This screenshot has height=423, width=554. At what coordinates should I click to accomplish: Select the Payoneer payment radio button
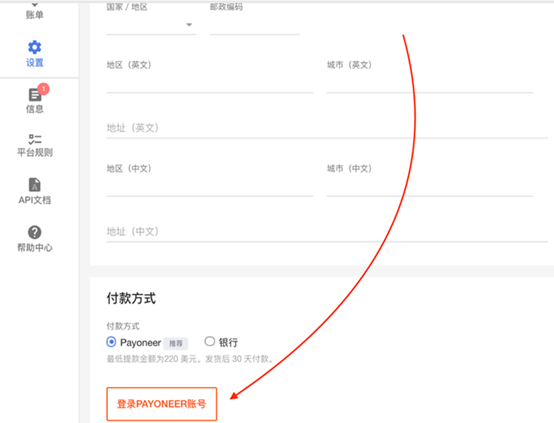pyautogui.click(x=111, y=342)
